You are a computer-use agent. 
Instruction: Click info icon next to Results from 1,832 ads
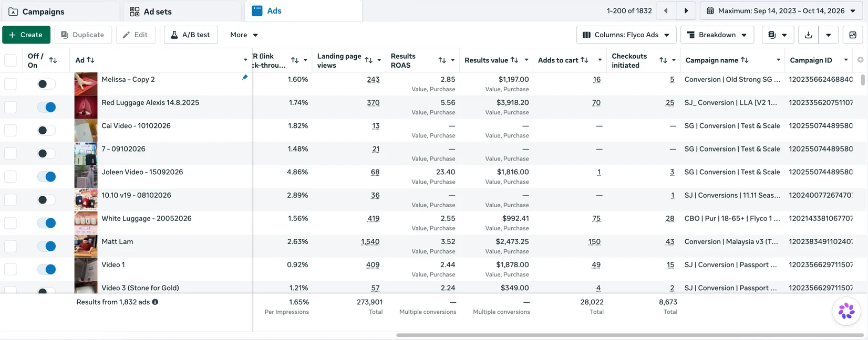click(x=155, y=302)
